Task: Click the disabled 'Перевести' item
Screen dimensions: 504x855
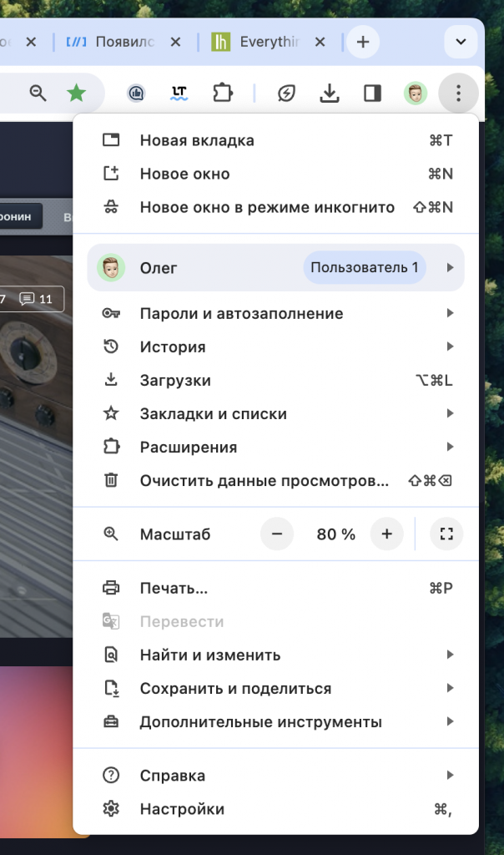Action: tap(276, 621)
